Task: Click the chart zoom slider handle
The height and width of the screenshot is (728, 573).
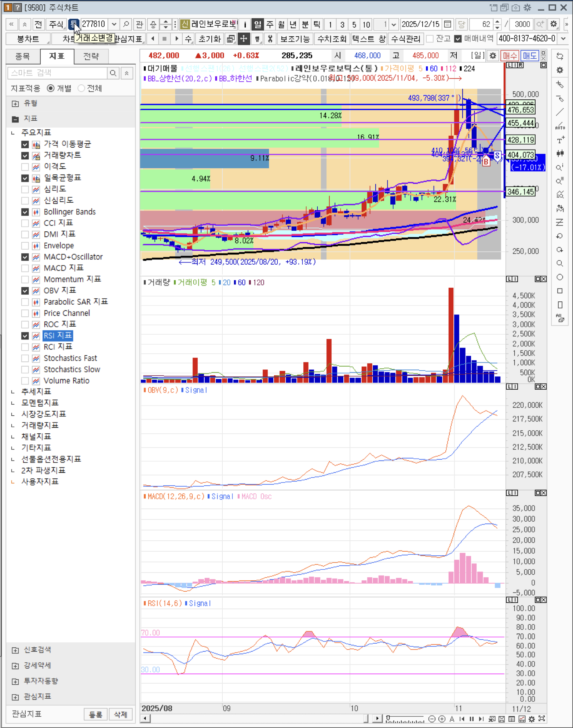Action: 388,718
